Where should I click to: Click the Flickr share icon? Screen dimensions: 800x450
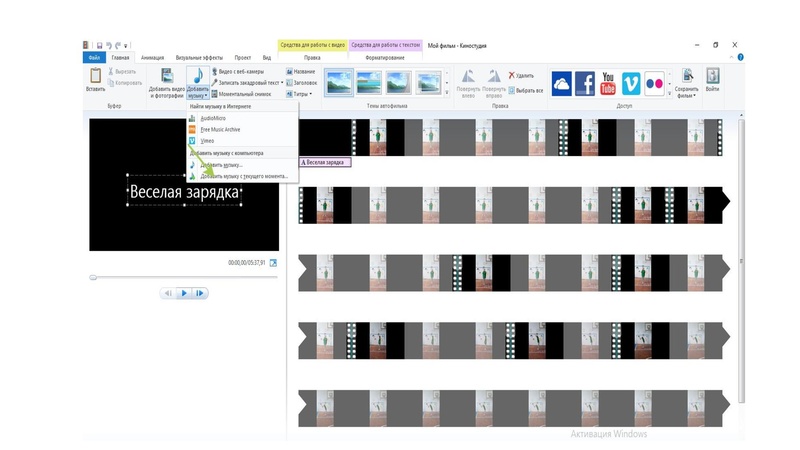[654, 83]
